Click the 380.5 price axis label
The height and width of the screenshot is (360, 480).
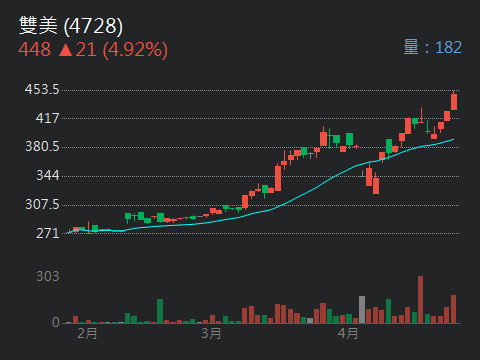pyautogui.click(x=42, y=147)
